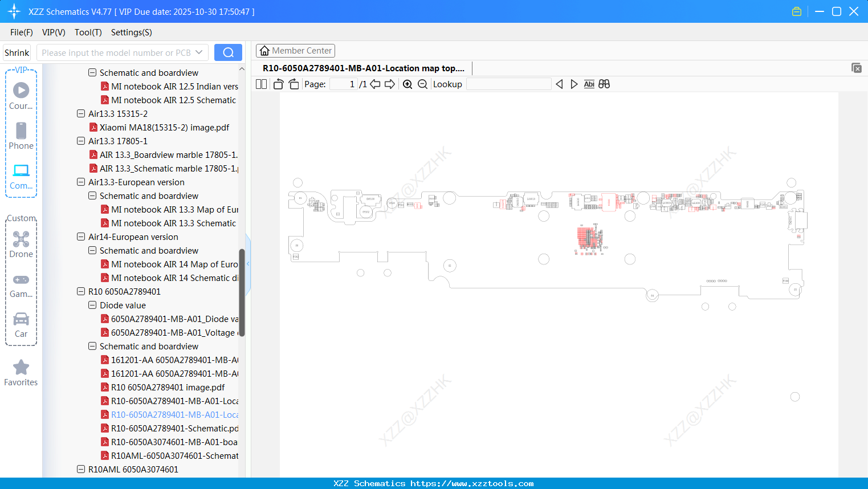The height and width of the screenshot is (489, 868).
Task: Toggle the Abi whole-word match option
Action: pos(589,84)
